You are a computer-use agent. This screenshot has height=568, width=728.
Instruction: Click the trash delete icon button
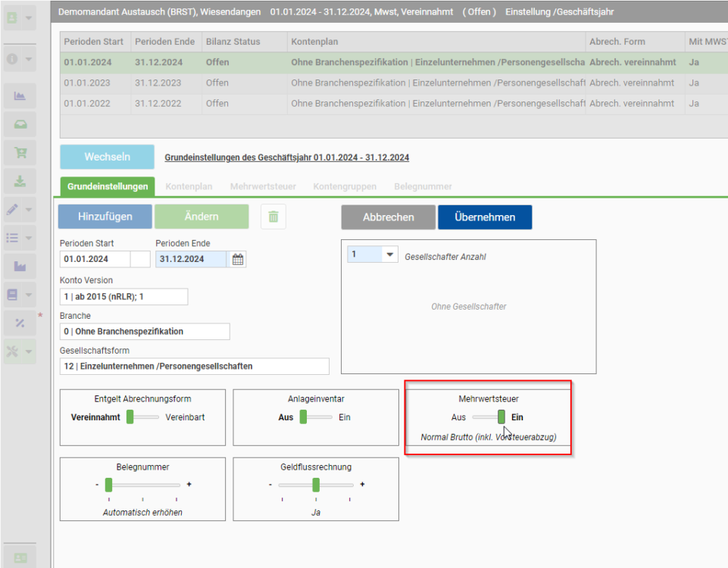pos(273,217)
